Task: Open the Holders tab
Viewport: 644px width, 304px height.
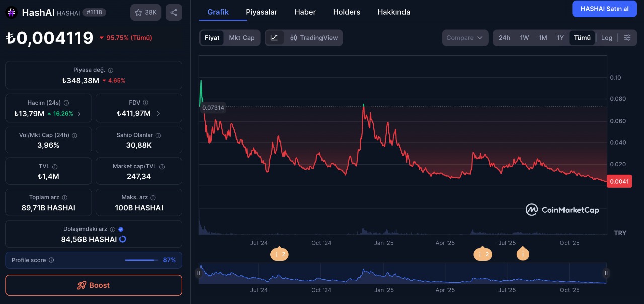Action: click(346, 12)
